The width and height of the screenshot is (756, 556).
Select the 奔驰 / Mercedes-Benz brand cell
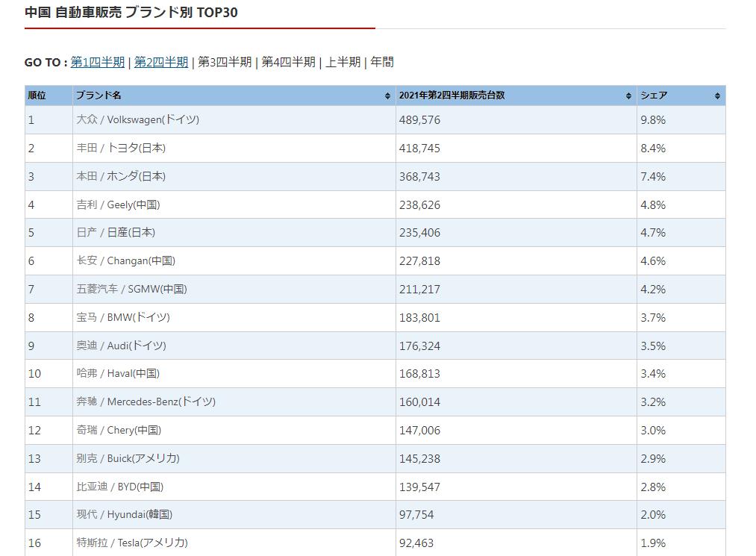click(x=146, y=402)
